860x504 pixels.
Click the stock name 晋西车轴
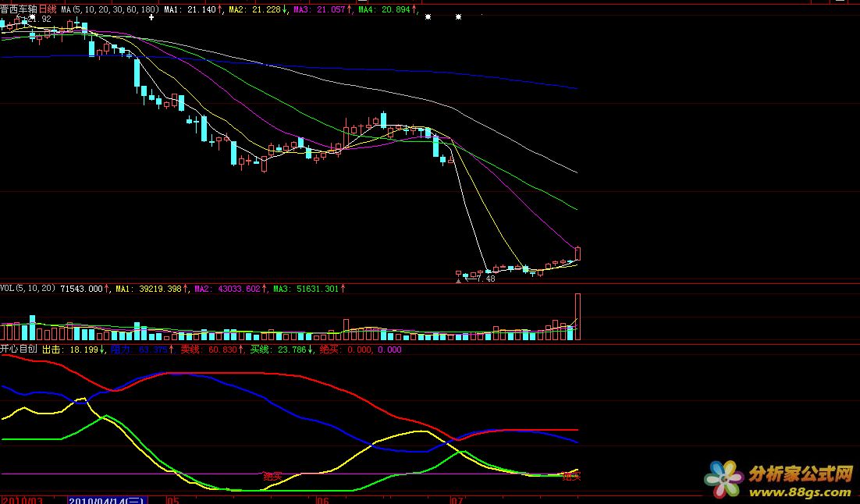coord(19,9)
